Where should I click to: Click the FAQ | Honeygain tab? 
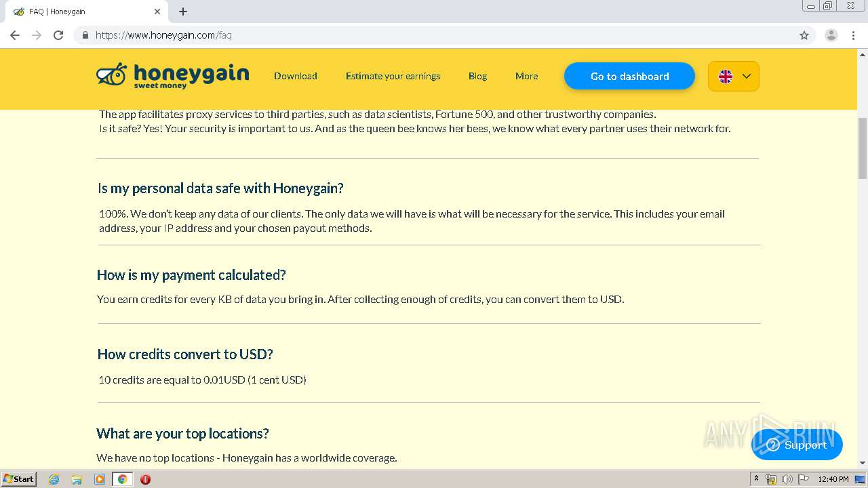[87, 12]
